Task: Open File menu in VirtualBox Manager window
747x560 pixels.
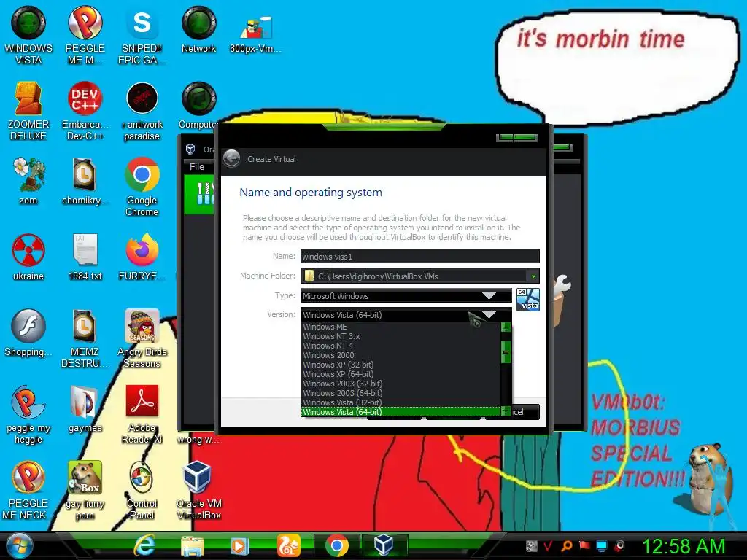Action: (197, 167)
